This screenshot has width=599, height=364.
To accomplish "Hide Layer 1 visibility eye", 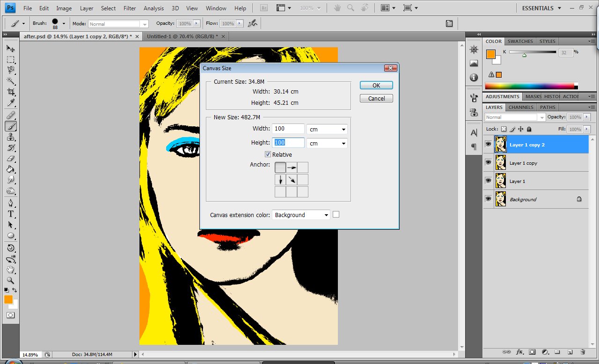I will coord(489,181).
